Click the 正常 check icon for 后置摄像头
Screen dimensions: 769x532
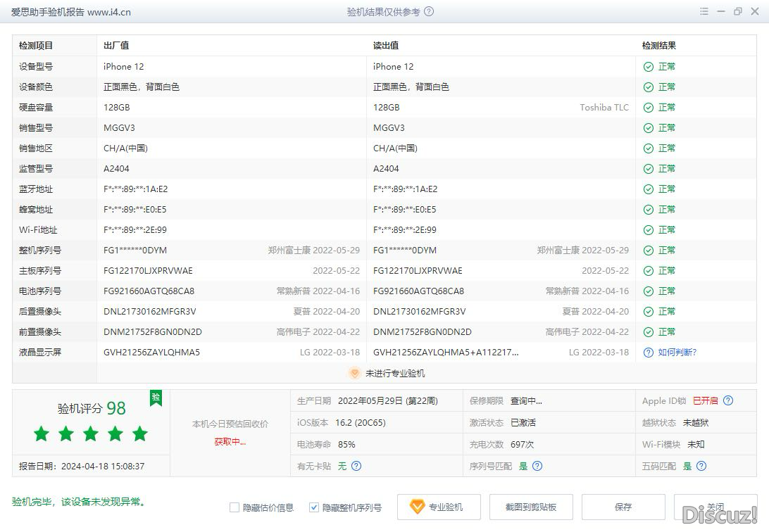click(x=649, y=312)
